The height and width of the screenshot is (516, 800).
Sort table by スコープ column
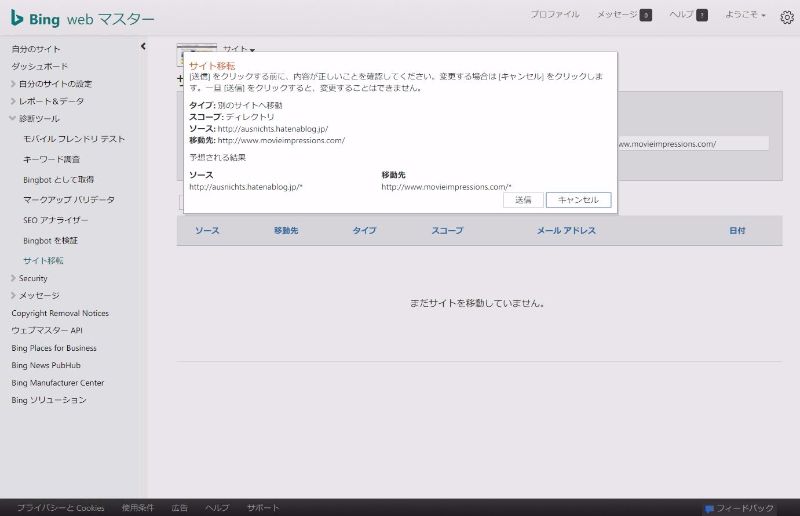coord(447,230)
